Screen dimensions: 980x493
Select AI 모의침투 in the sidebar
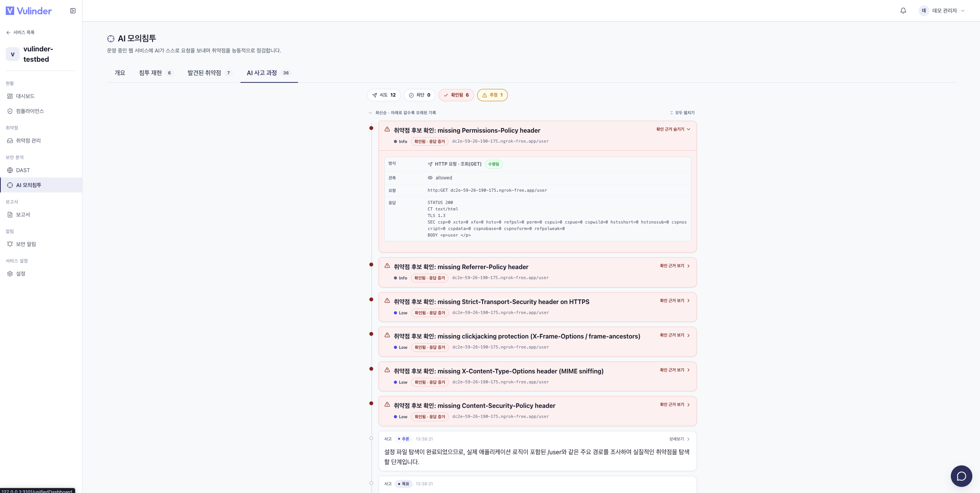click(41, 185)
